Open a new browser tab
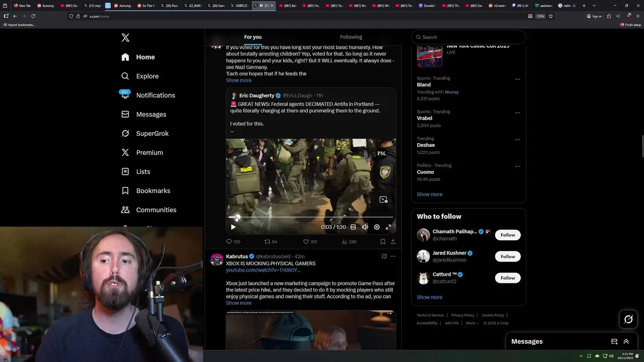 click(x=584, y=6)
